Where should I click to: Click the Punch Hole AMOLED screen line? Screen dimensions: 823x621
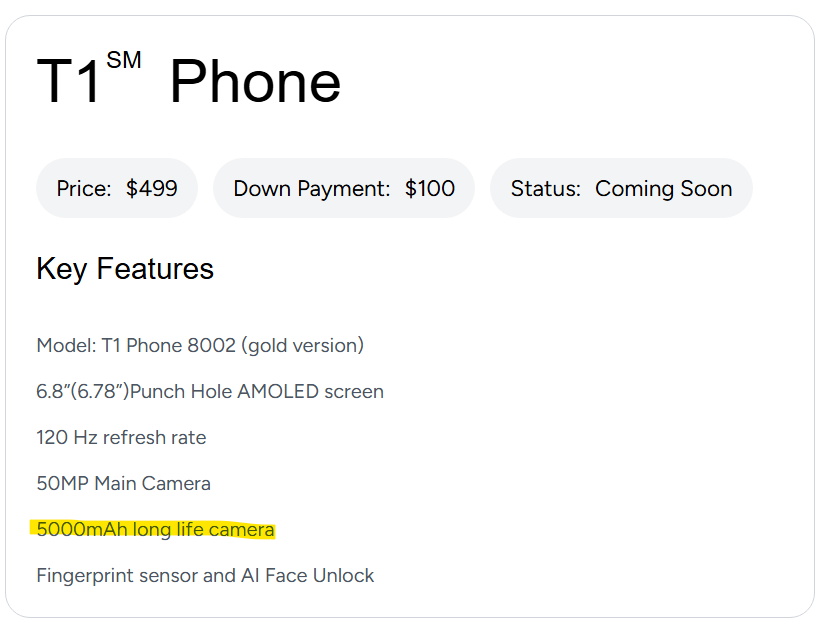coord(210,392)
